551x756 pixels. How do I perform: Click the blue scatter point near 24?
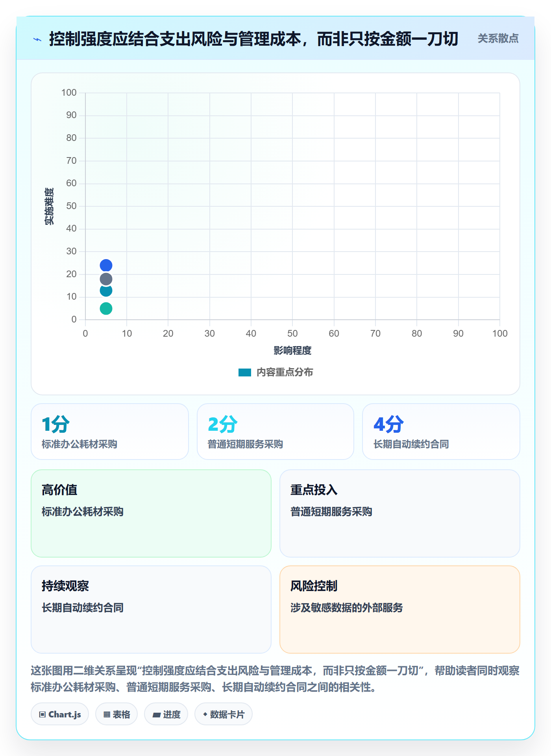tap(106, 265)
